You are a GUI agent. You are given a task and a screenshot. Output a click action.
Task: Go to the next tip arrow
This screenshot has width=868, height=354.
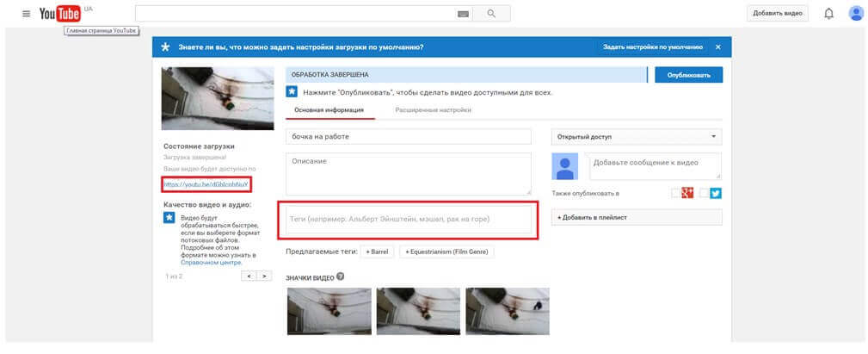pyautogui.click(x=265, y=276)
